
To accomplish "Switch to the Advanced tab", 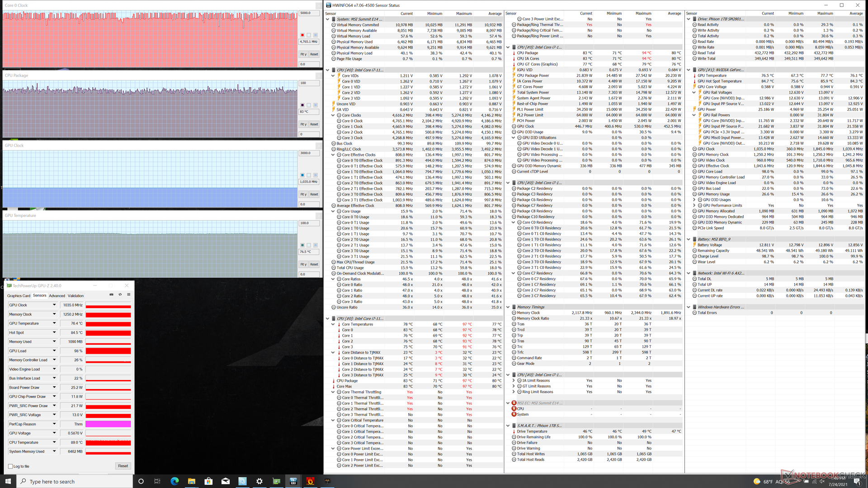I will pos(57,296).
